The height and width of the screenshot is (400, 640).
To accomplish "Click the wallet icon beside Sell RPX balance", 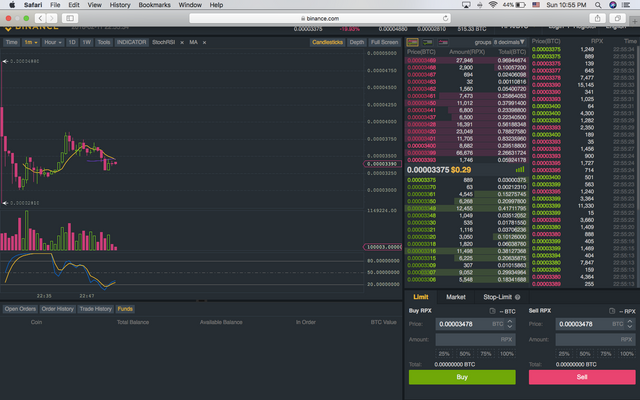I will tap(612, 311).
